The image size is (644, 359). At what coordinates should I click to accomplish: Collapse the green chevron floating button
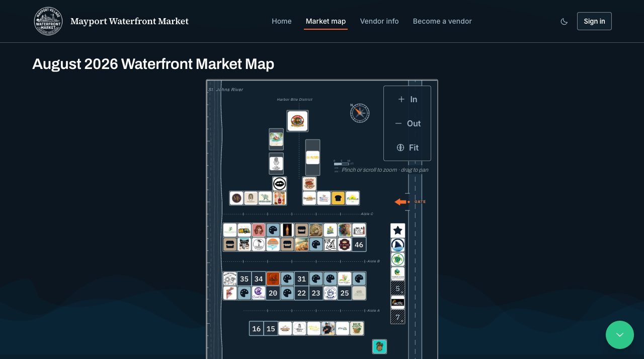(620, 335)
